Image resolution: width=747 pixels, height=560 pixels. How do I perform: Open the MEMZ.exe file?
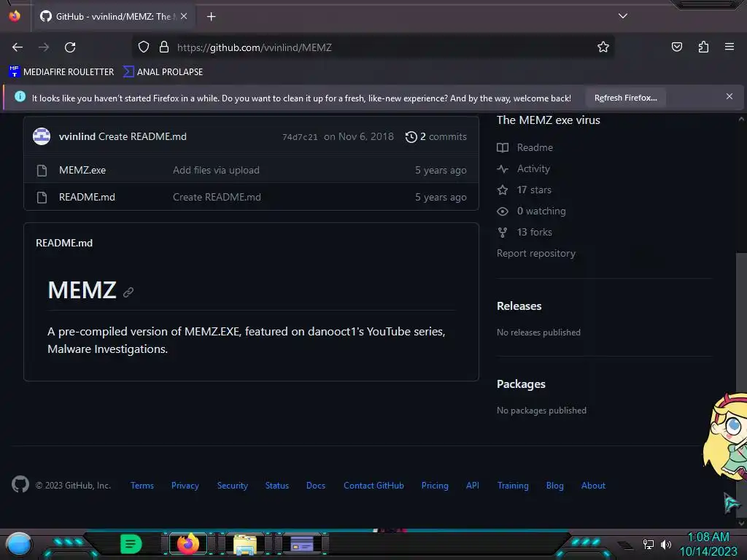click(82, 170)
